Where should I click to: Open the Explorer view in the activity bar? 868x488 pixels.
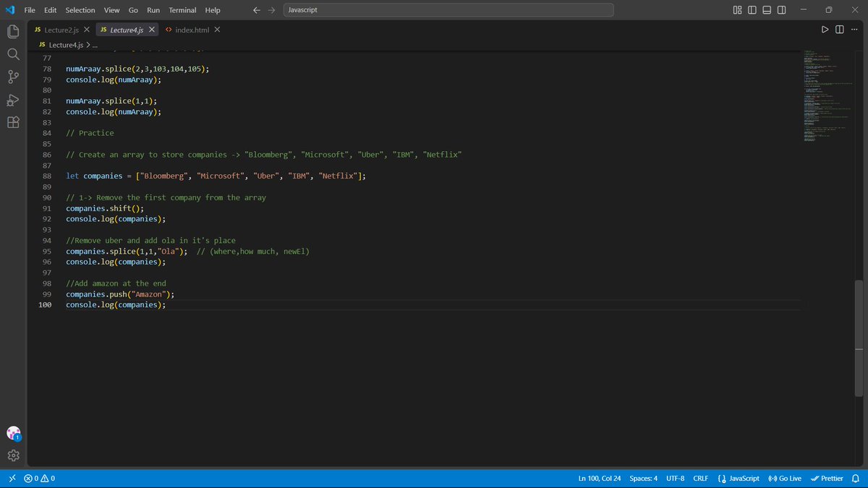click(13, 32)
